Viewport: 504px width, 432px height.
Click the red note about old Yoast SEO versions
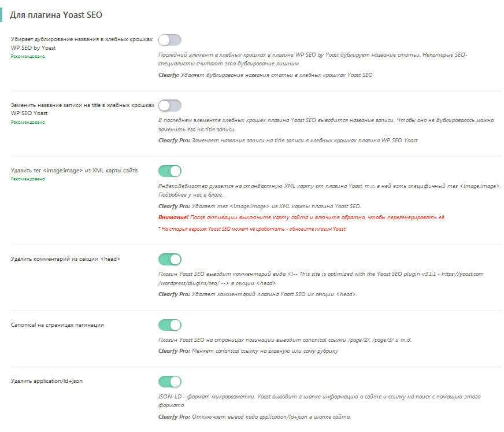(x=252, y=229)
